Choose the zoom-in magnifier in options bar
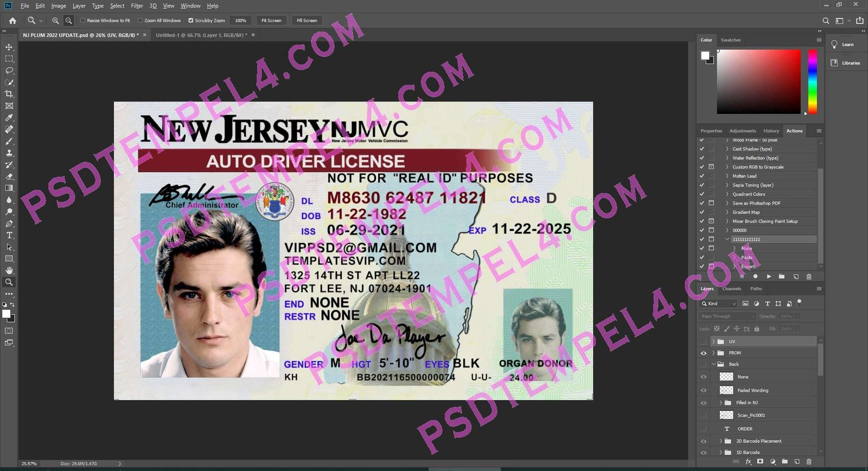 [x=55, y=21]
